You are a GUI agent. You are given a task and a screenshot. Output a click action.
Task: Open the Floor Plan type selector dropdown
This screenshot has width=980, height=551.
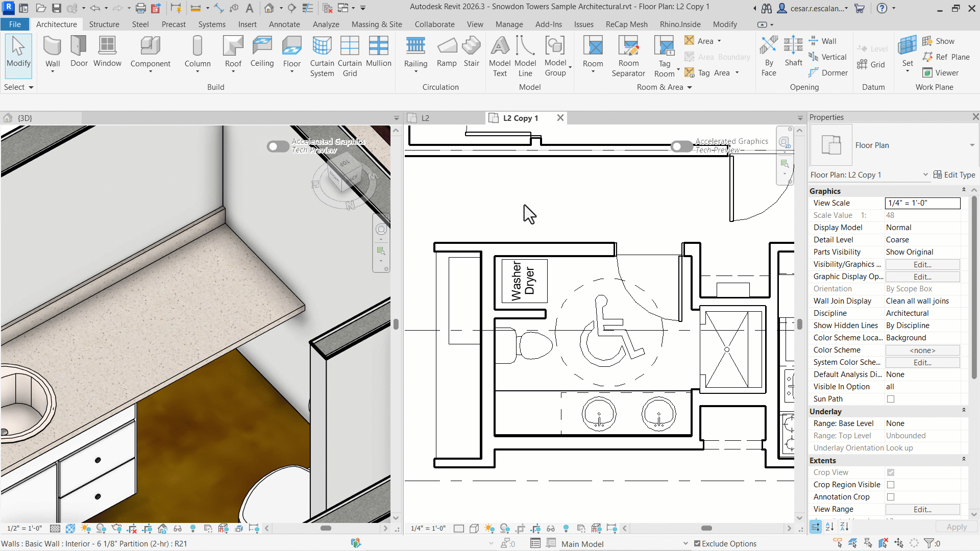click(x=972, y=145)
